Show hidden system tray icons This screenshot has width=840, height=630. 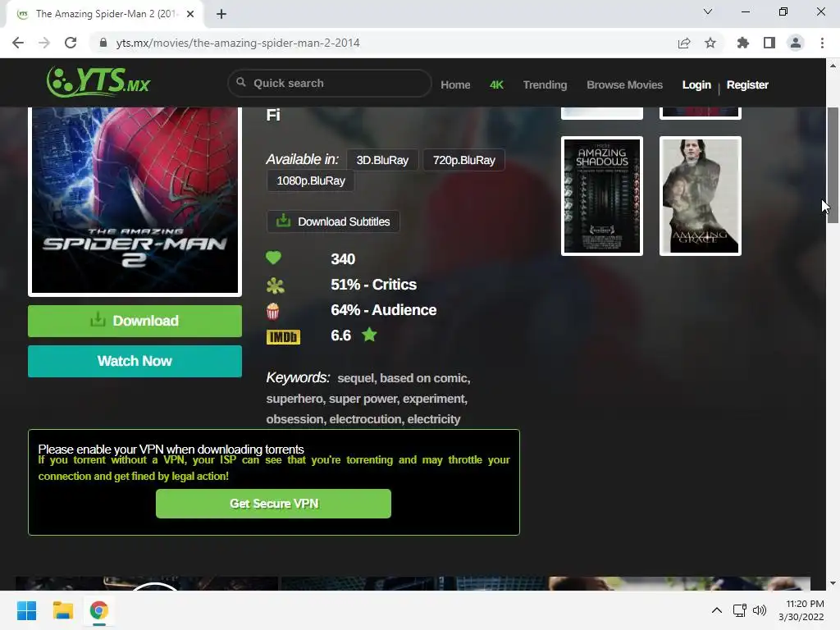tap(716, 610)
